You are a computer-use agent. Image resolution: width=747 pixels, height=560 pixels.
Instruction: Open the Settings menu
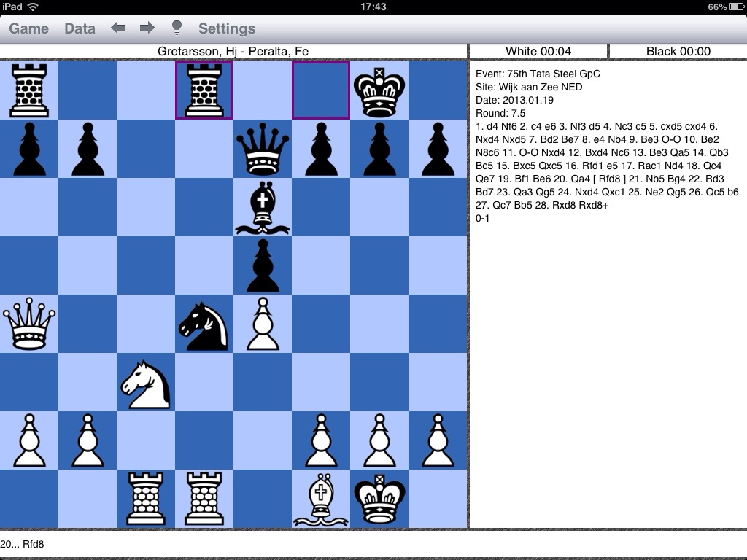[227, 28]
